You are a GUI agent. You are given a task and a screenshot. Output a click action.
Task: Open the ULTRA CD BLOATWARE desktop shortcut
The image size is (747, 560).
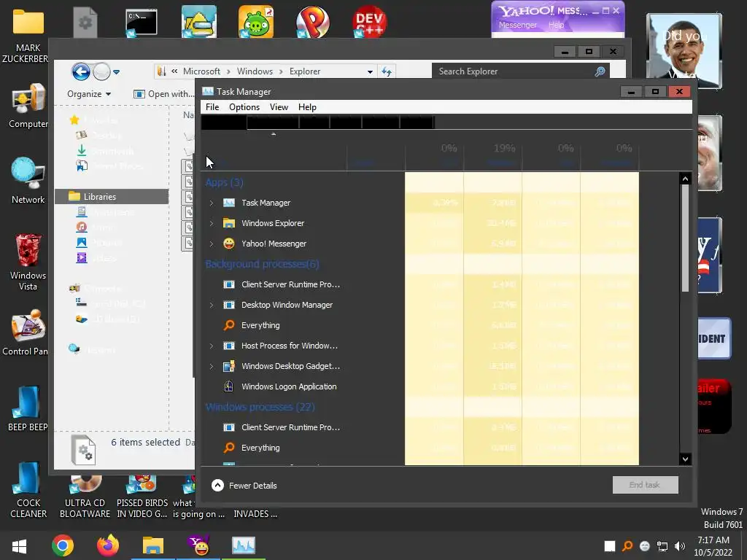[85, 497]
